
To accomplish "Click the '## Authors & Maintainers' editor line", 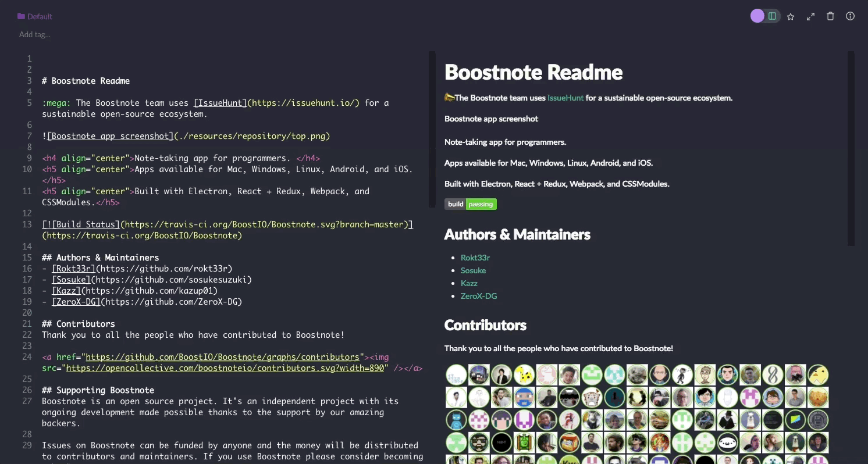I will tap(100, 258).
